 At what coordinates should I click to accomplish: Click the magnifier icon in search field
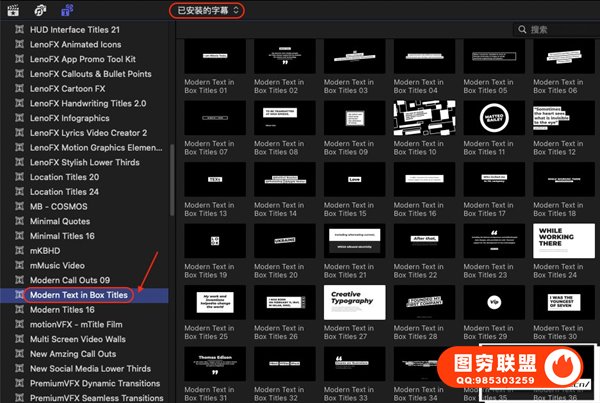[519, 30]
